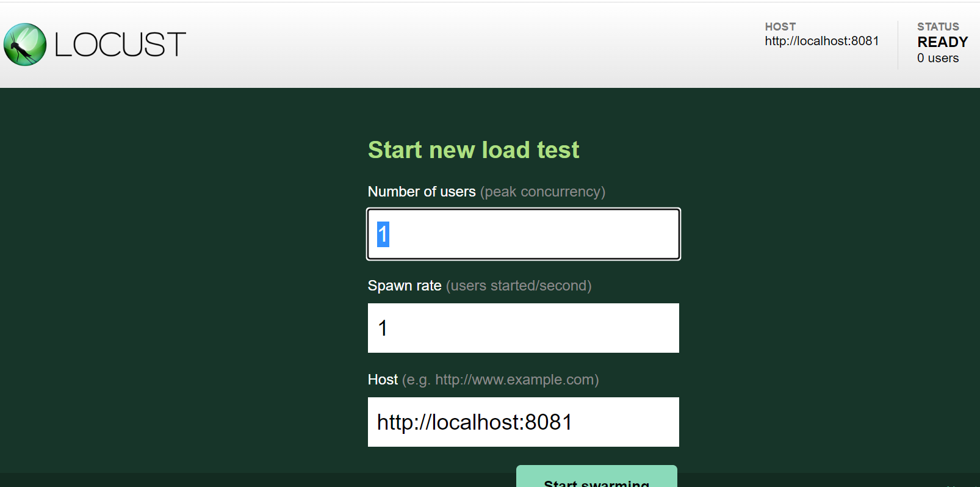The height and width of the screenshot is (487, 980).
Task: Click the Spawn rate input field
Action: tap(524, 328)
